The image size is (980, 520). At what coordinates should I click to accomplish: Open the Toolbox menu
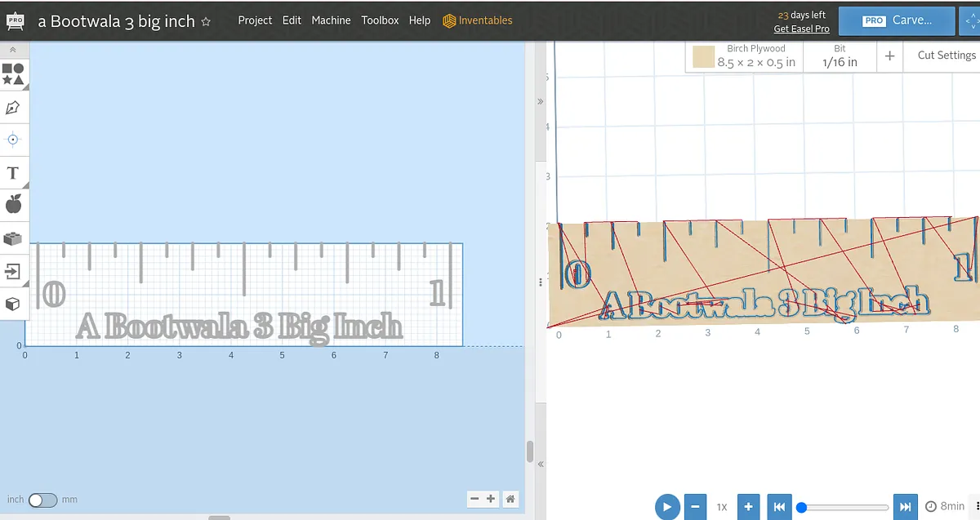point(381,20)
